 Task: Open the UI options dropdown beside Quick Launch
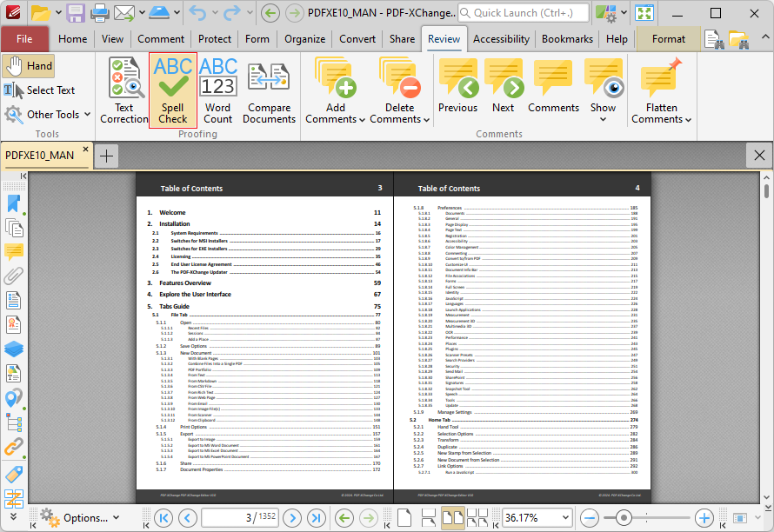coord(624,12)
